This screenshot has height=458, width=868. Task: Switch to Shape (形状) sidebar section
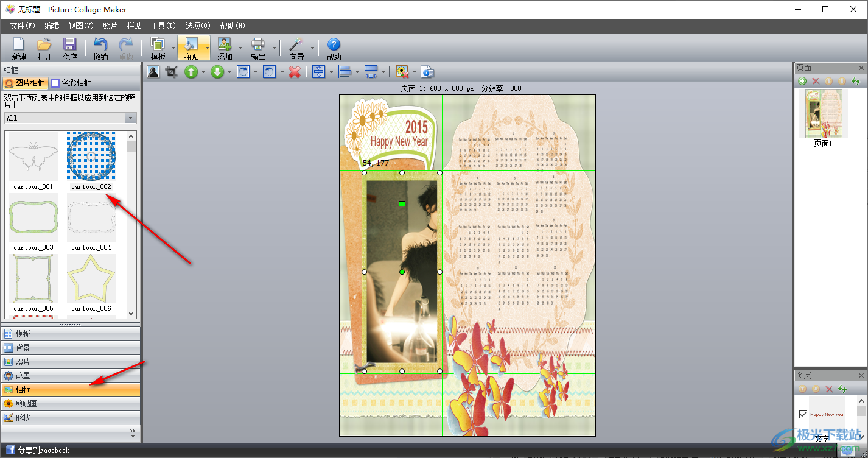point(71,418)
